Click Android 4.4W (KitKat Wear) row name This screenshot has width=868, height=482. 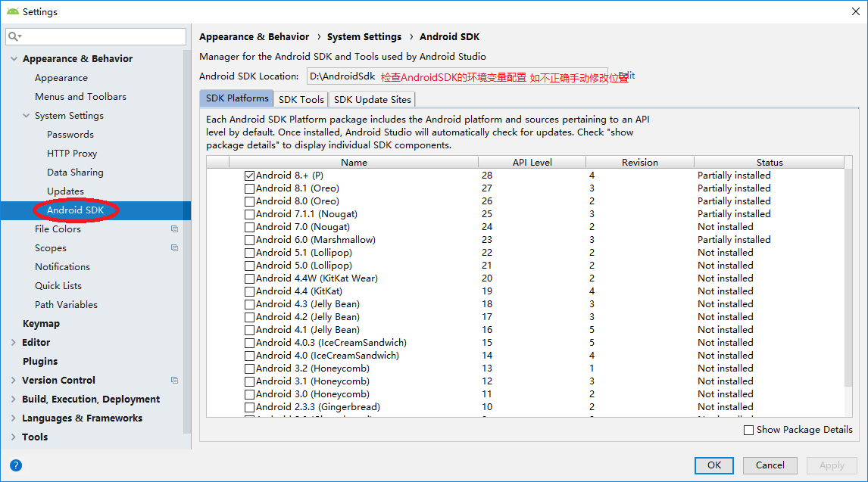(x=317, y=278)
